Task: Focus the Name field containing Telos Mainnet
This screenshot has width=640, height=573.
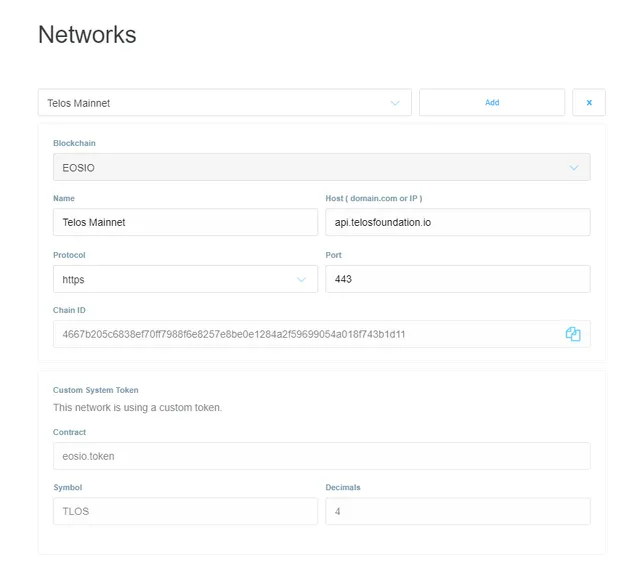Action: click(x=185, y=222)
